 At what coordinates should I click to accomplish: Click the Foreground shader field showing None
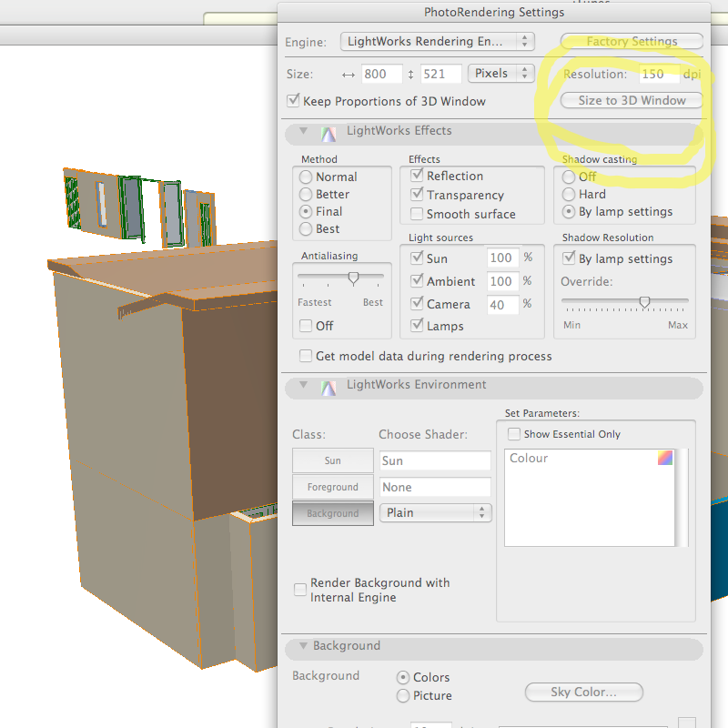pos(435,487)
